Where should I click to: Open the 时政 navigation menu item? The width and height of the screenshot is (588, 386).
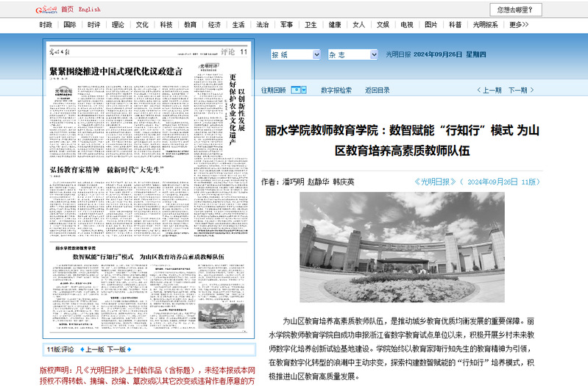coord(46,24)
